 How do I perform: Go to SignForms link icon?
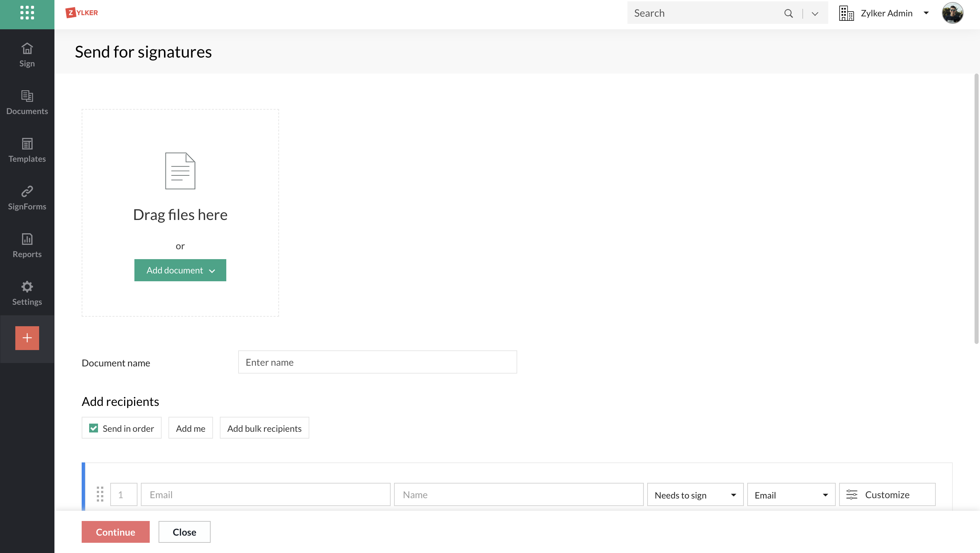point(27,191)
